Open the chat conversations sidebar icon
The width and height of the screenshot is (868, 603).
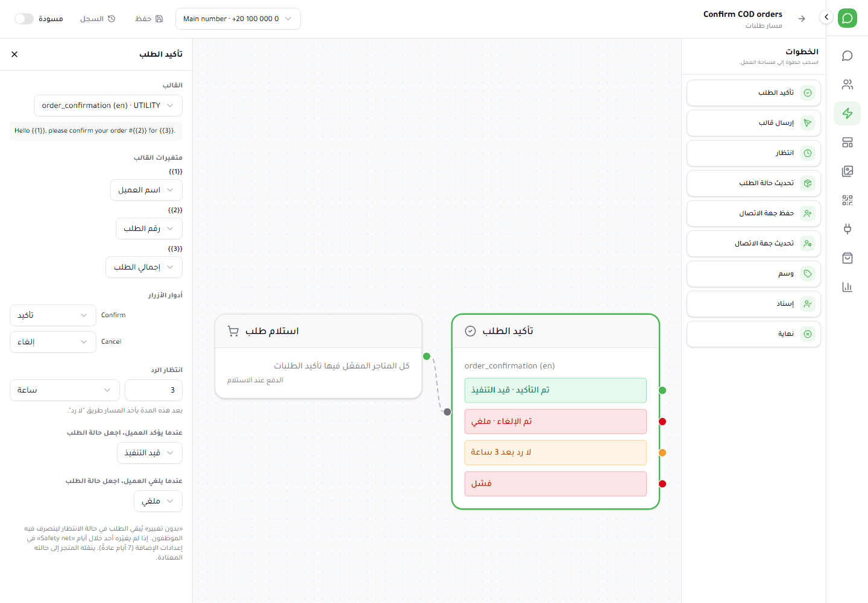848,55
